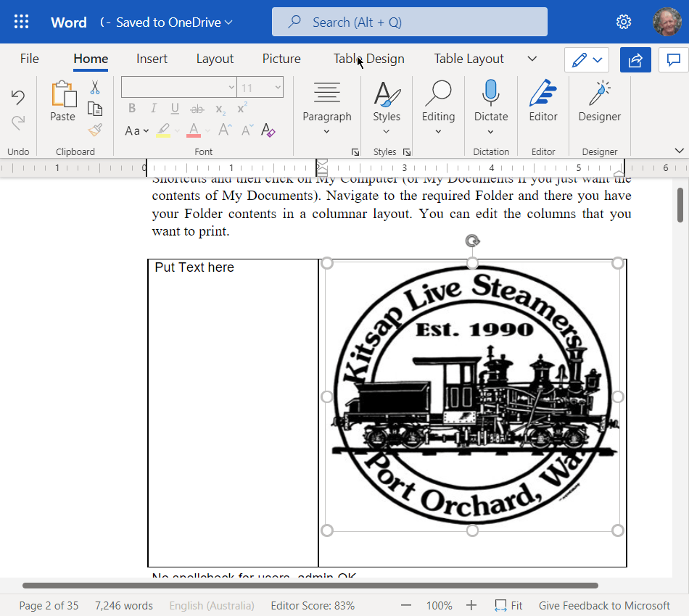Open the Editor pane
Screen dimensions: 689x616
pos(543,101)
